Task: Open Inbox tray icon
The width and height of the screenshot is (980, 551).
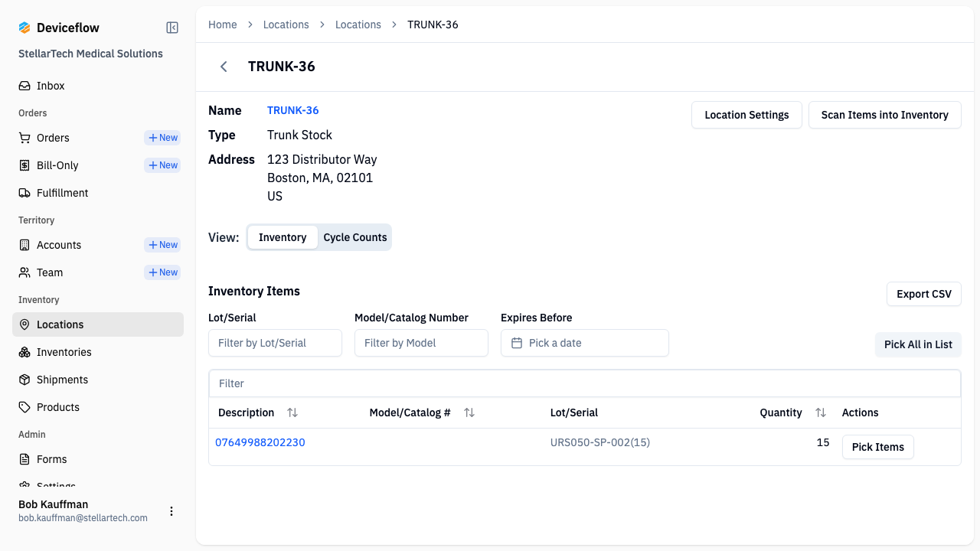Action: click(x=24, y=86)
